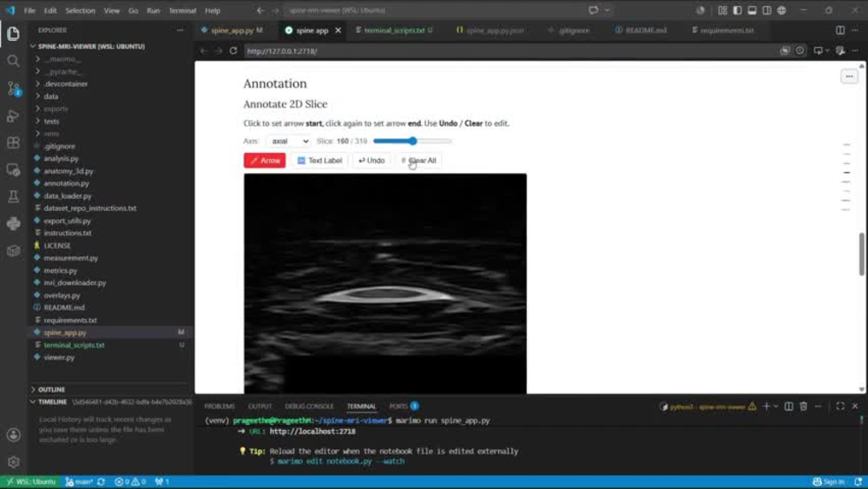Screen dimensions: 868x489
Task: Switch to the README.md editor tab
Action: point(641,30)
